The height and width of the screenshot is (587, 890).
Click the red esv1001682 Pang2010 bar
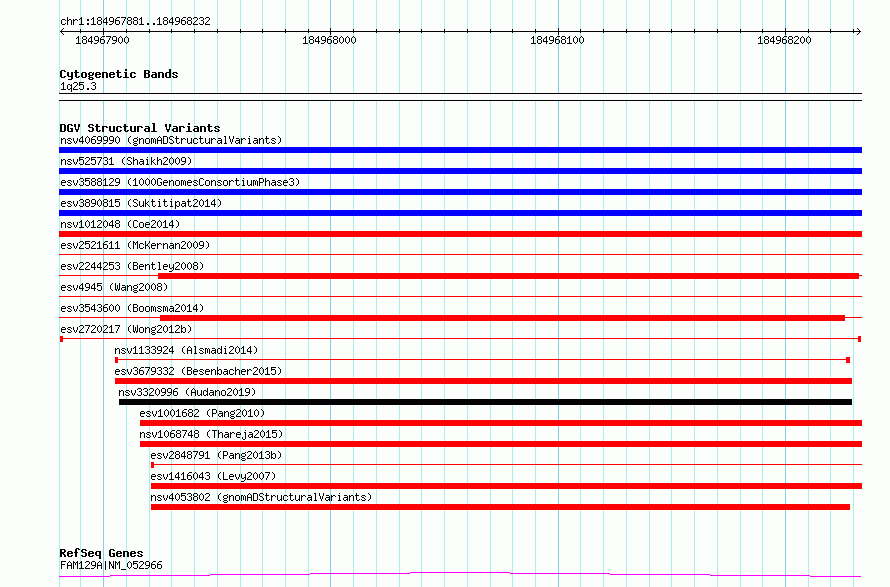pos(501,423)
